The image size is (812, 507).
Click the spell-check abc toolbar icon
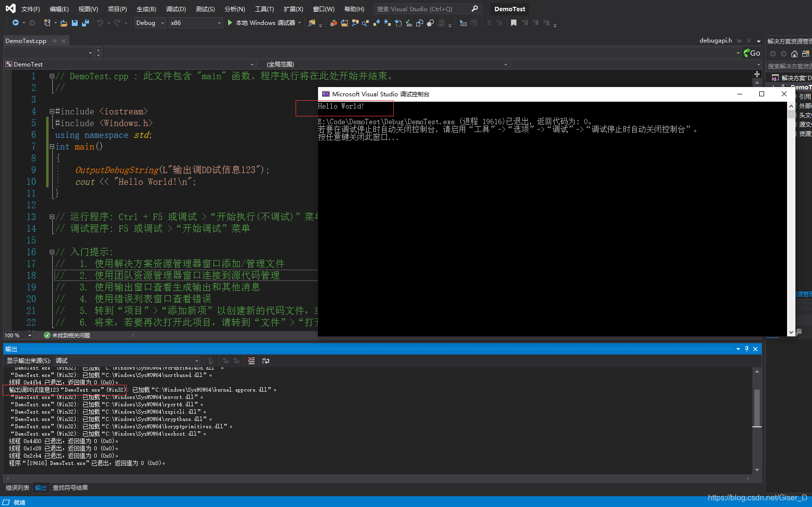pyautogui.click(x=409, y=23)
